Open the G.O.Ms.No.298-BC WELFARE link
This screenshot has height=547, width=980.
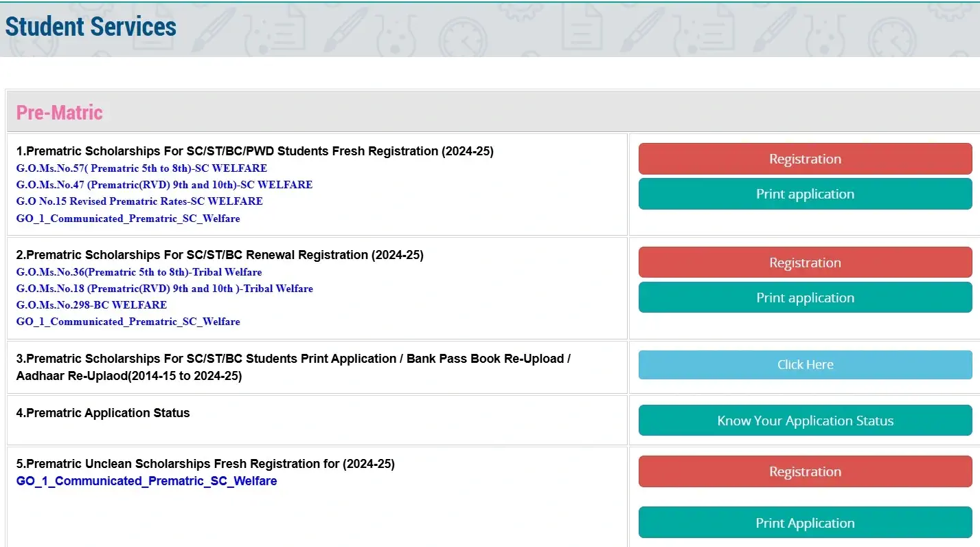(91, 305)
